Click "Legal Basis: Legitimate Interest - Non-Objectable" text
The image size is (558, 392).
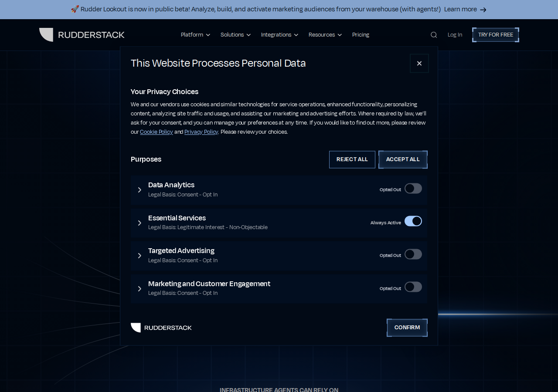pyautogui.click(x=208, y=227)
